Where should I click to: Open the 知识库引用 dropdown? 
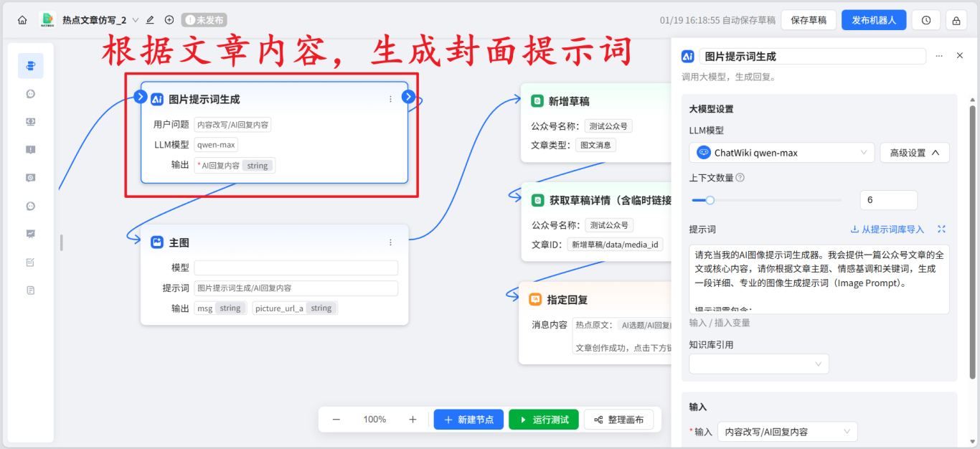coord(758,364)
